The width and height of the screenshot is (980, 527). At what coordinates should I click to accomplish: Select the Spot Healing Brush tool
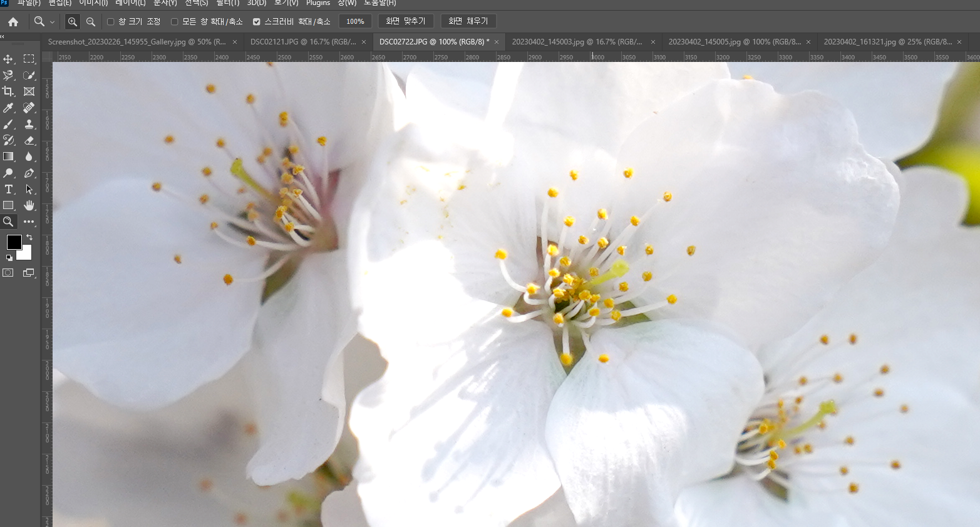click(x=29, y=108)
